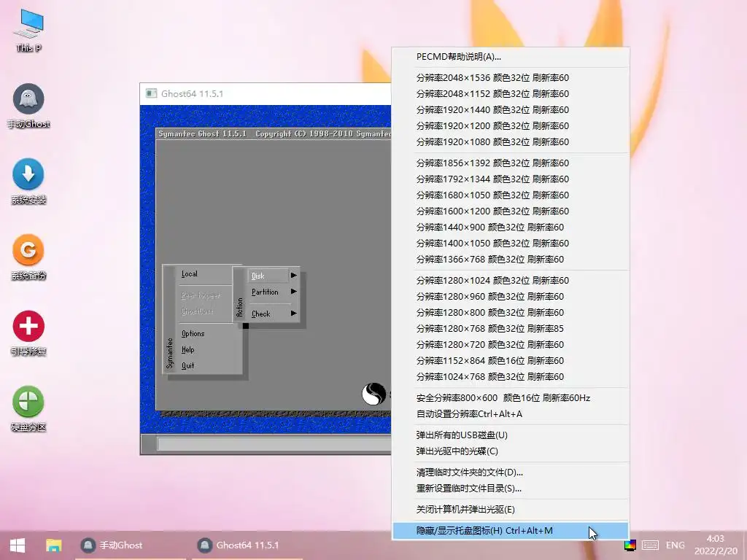This screenshot has height=560, width=747.
Task: Click the Windows Start button
Action: pos(18,545)
